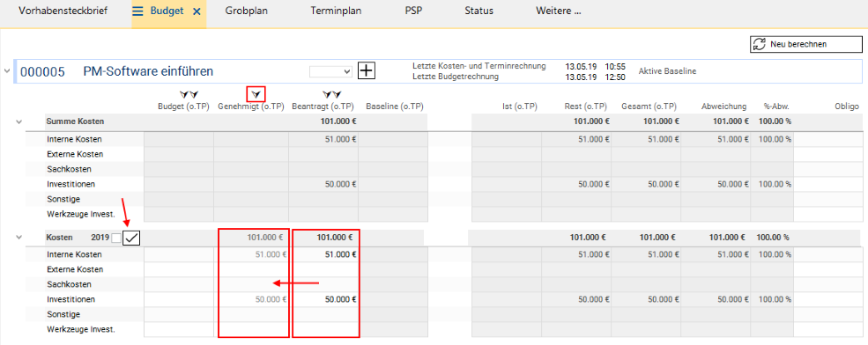Click the Baseline (o.TP) column header
Screen dimensions: 868x345
(394, 106)
